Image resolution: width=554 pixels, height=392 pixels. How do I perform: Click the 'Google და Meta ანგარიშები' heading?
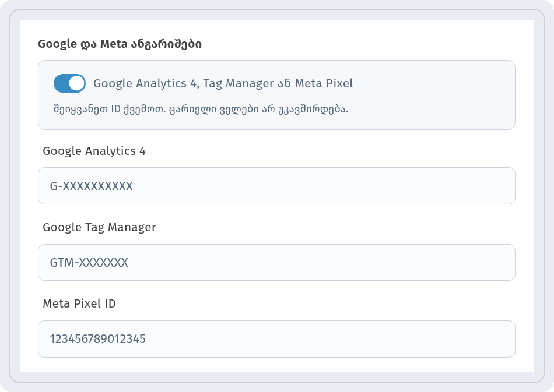[x=120, y=44]
